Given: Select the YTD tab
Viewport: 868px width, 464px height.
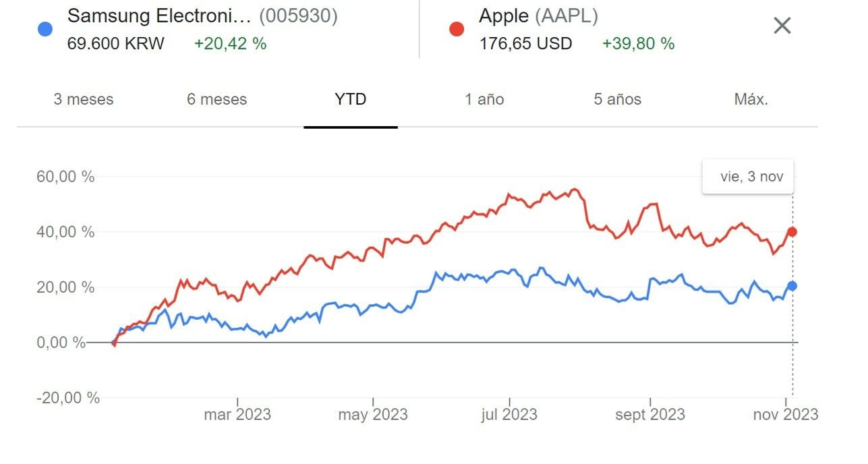Looking at the screenshot, I should [x=351, y=100].
